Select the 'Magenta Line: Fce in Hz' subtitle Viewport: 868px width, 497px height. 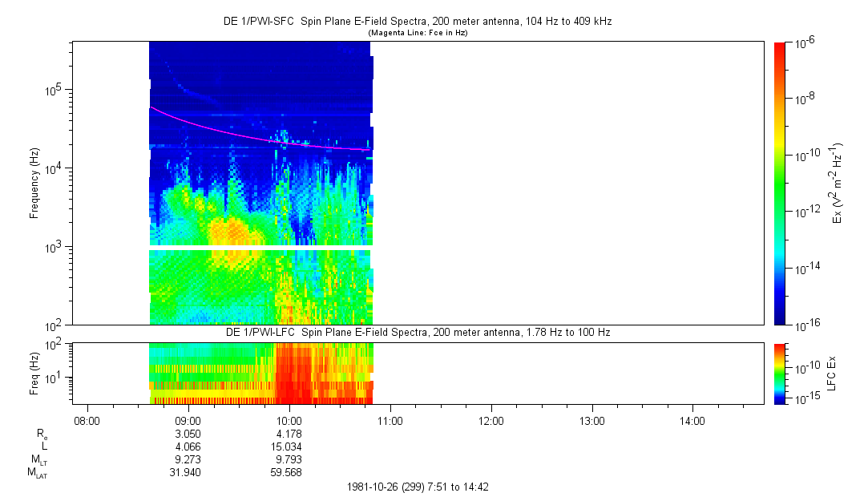pyautogui.click(x=418, y=33)
